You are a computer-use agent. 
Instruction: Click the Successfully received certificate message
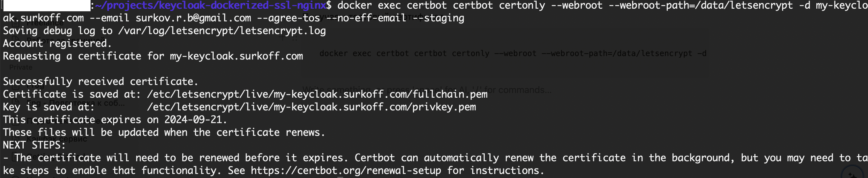click(100, 81)
